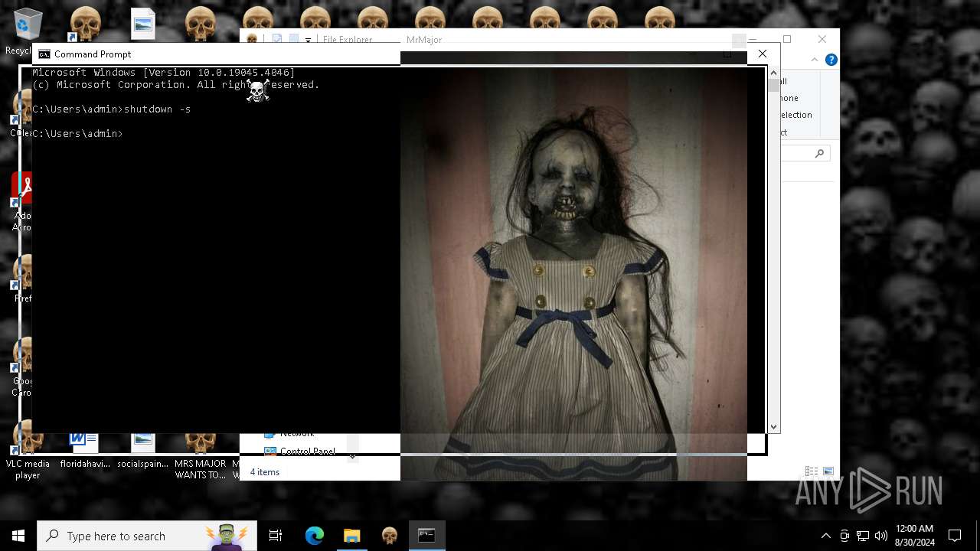Image resolution: width=980 pixels, height=551 pixels.
Task: Click the MrMajor window title text
Action: [x=424, y=40]
